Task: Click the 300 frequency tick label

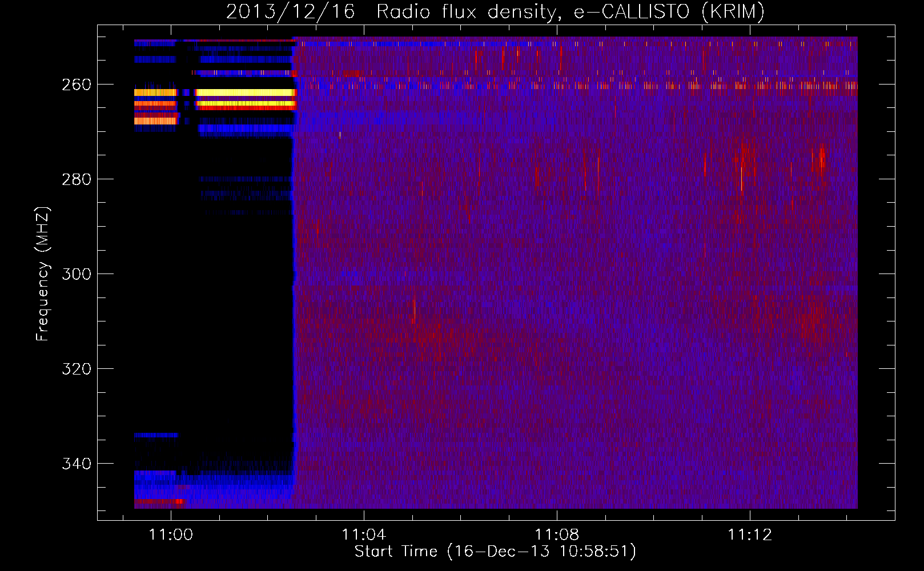Action: click(x=76, y=274)
